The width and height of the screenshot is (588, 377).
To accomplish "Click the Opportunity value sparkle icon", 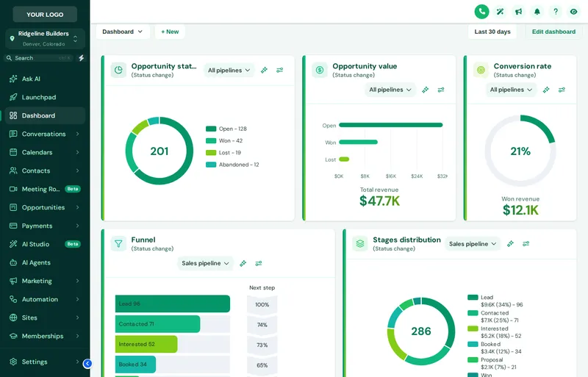I will (x=425, y=90).
